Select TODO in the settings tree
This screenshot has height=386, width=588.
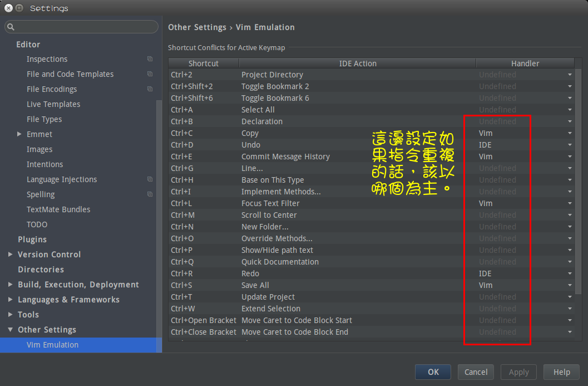37,224
